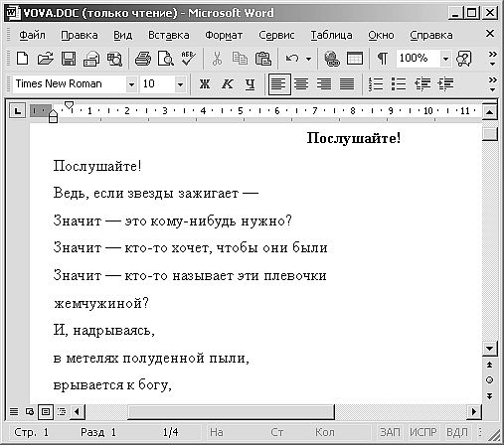The image size is (504, 445).
Task: Expand the undo history arrow
Action: pyautogui.click(x=308, y=60)
